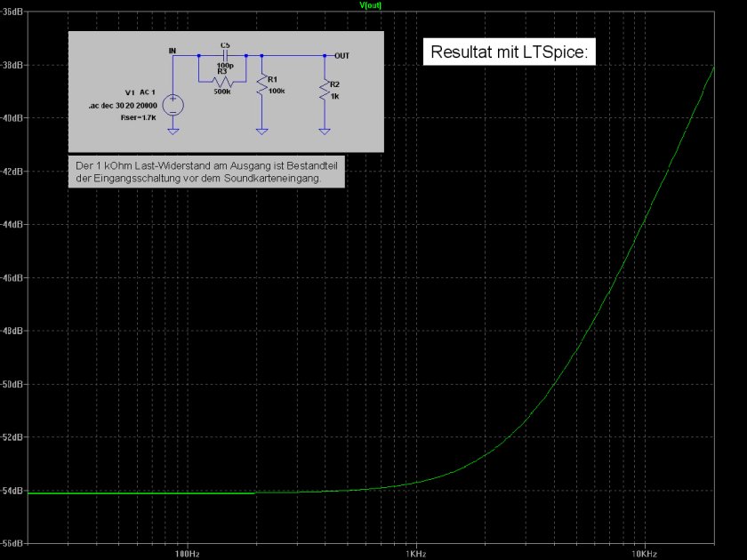The image size is (747, 560).
Task: Select the V1 voltage source symbol
Action: tap(173, 106)
